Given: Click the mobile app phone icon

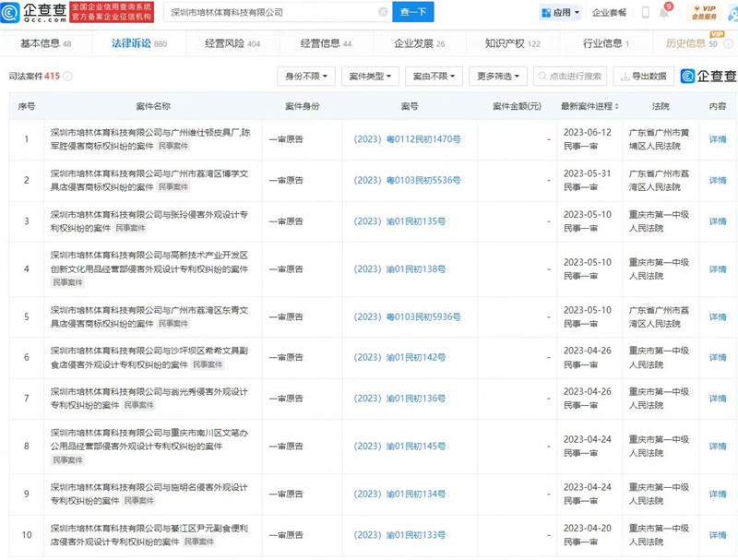Looking at the screenshot, I should tap(643, 12).
